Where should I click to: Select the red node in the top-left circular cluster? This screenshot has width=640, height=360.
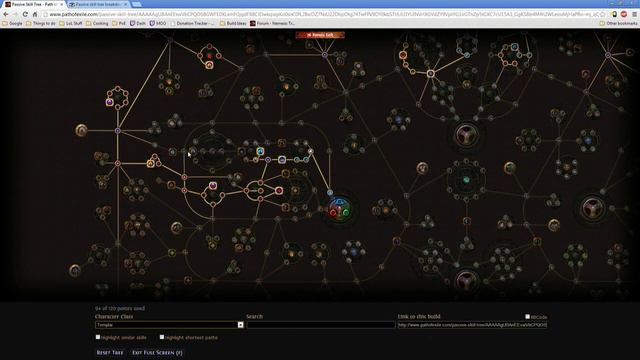209,56
